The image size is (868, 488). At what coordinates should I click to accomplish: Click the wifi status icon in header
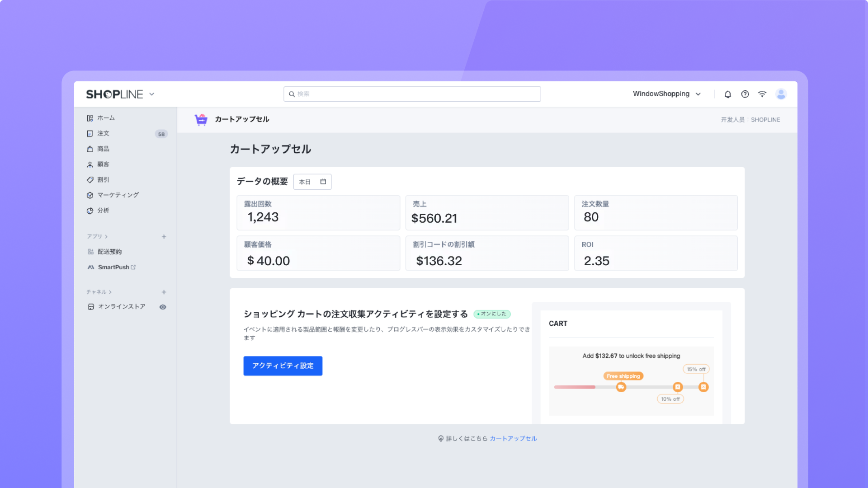[762, 94]
